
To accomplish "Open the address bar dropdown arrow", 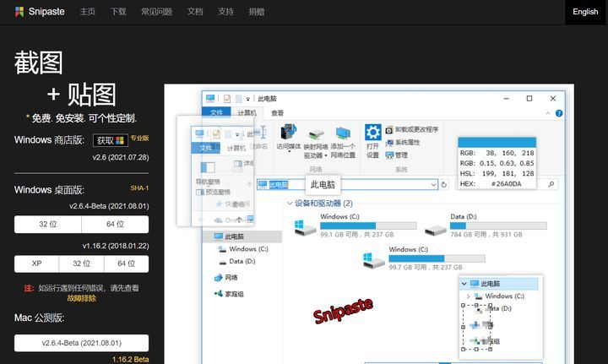I will tap(434, 185).
